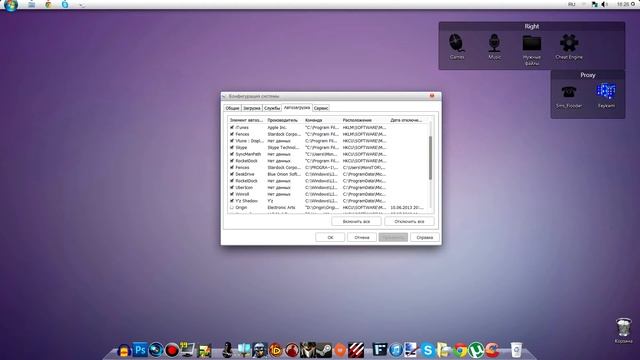Open iTunes music note icon in dock
This screenshot has height=360, width=640.
(396, 350)
